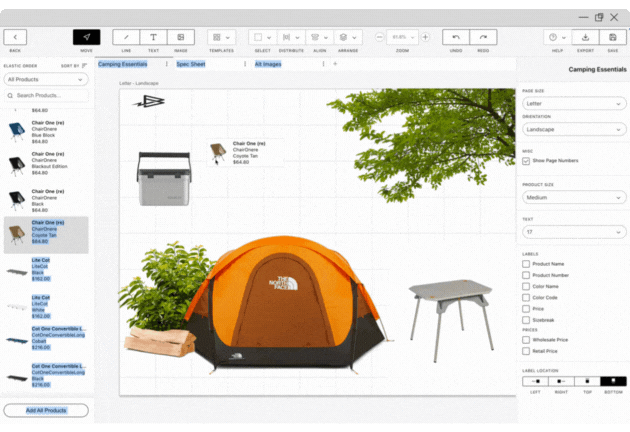
Task: Enable the Color Code label
Action: pyautogui.click(x=526, y=298)
